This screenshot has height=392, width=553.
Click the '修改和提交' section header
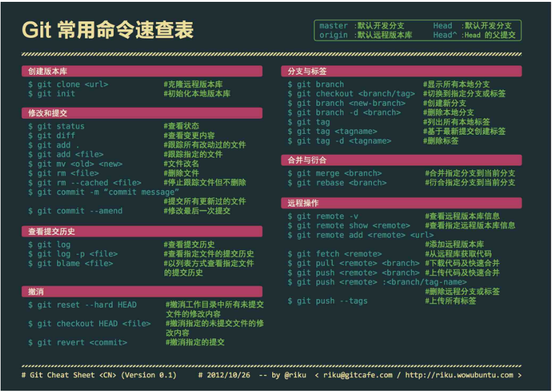[x=142, y=113]
